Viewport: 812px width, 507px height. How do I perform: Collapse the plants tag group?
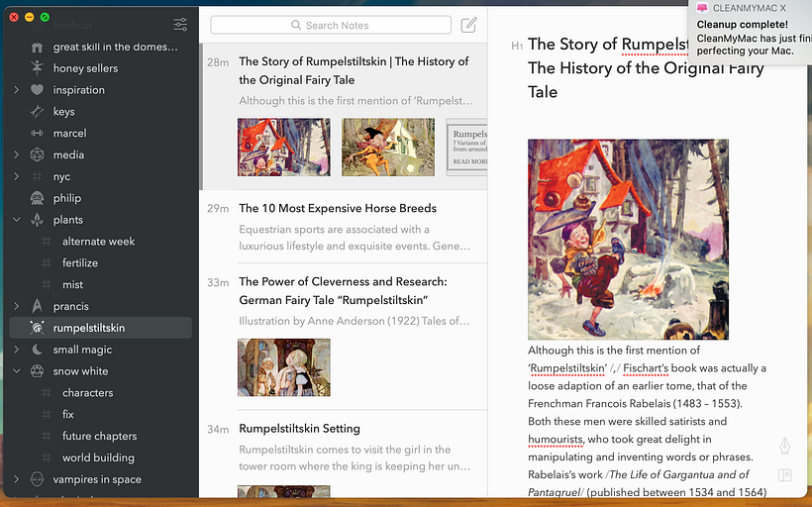(x=16, y=220)
